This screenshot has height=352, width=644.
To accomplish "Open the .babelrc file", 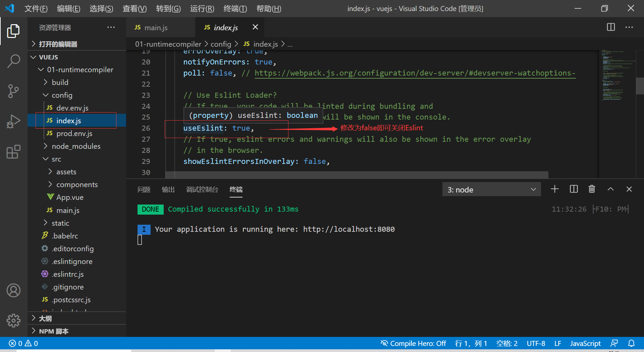I will click(65, 236).
